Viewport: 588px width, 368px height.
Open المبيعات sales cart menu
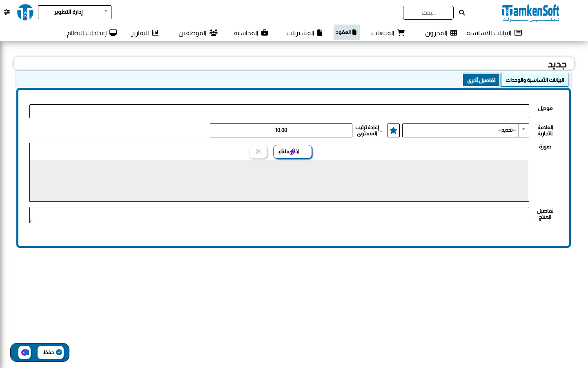(388, 33)
